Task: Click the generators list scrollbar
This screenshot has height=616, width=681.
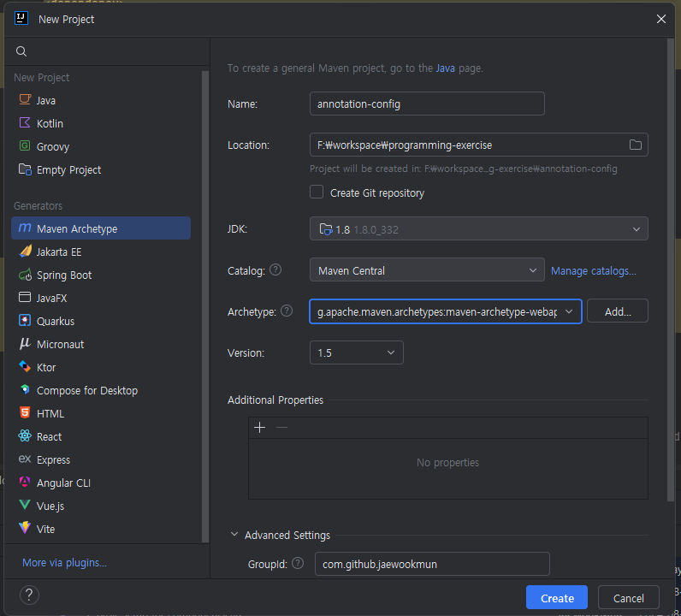Action: coord(205,306)
